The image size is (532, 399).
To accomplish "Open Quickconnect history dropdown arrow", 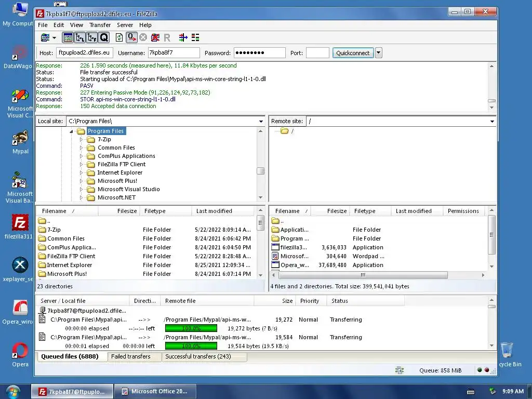I will (x=379, y=53).
